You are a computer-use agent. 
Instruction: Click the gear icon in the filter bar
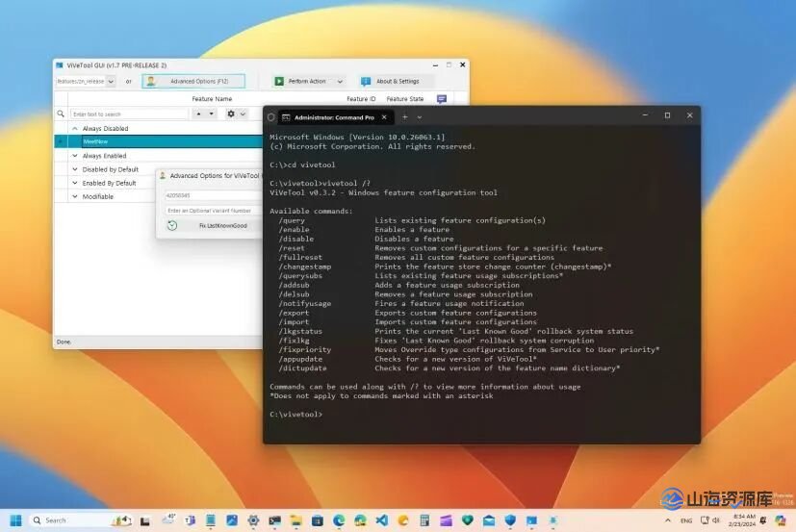tap(231, 114)
